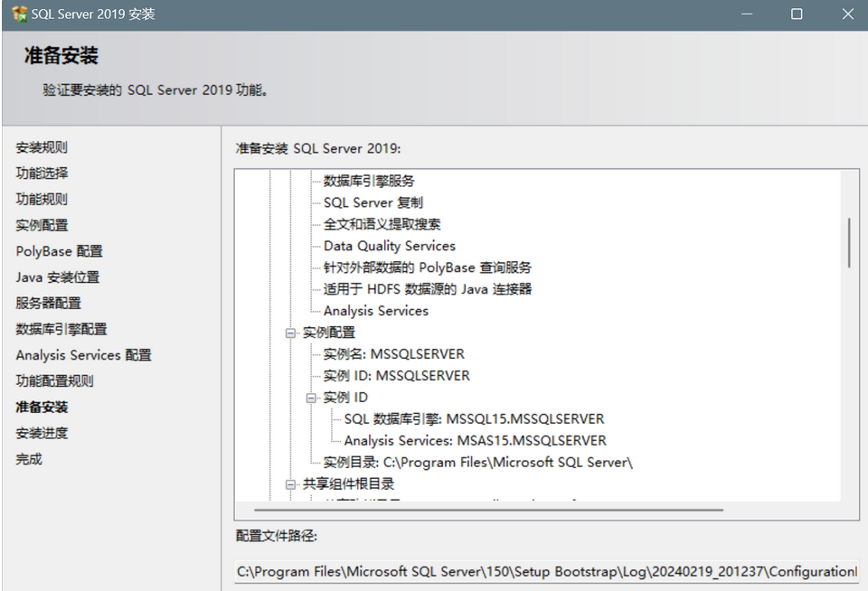
Task: Go to the 功能选择 step
Action: click(42, 174)
